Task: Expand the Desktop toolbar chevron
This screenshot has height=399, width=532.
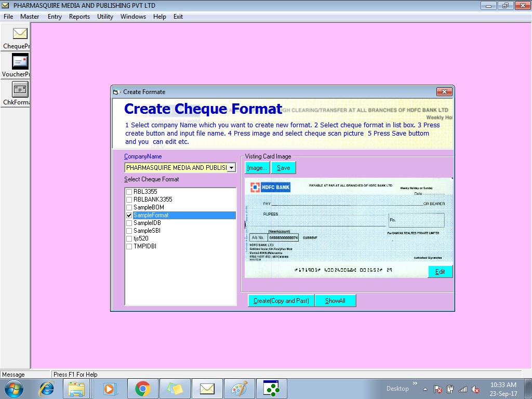Action: click(x=415, y=385)
